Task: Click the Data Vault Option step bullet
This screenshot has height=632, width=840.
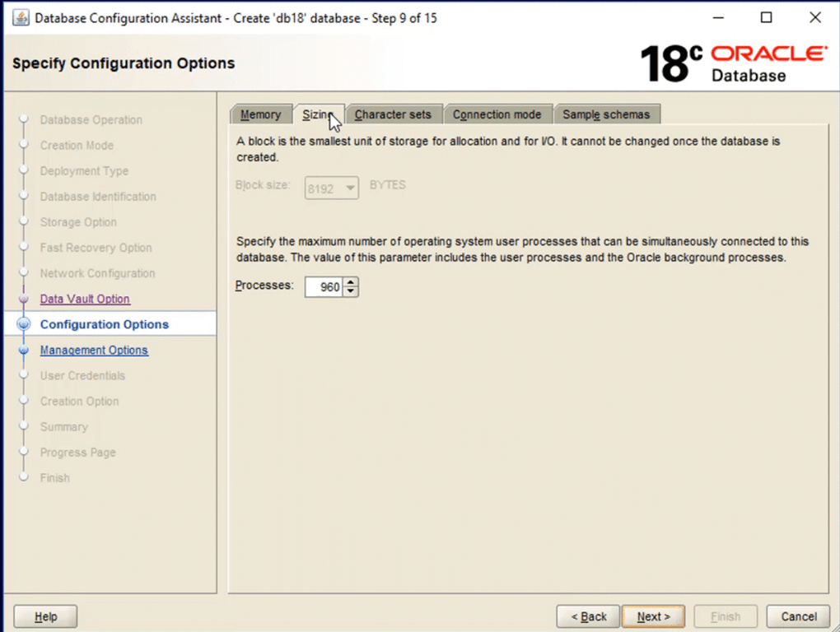Action: [24, 299]
